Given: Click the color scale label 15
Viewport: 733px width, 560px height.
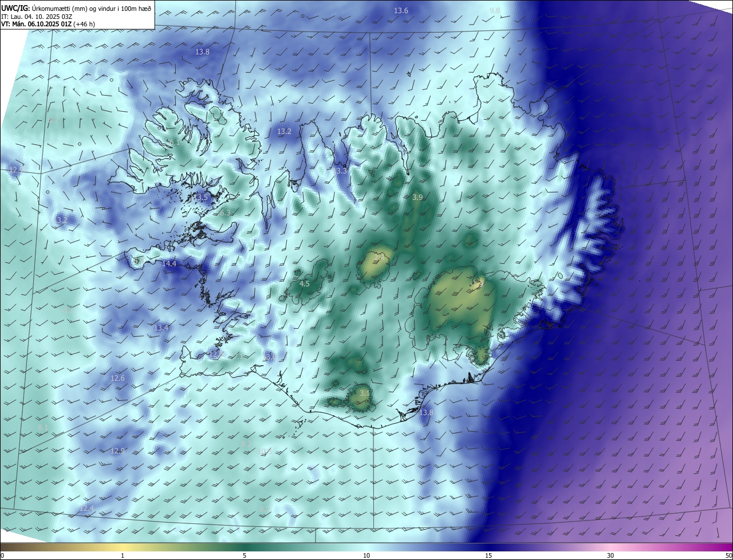Looking at the screenshot, I should (488, 555).
